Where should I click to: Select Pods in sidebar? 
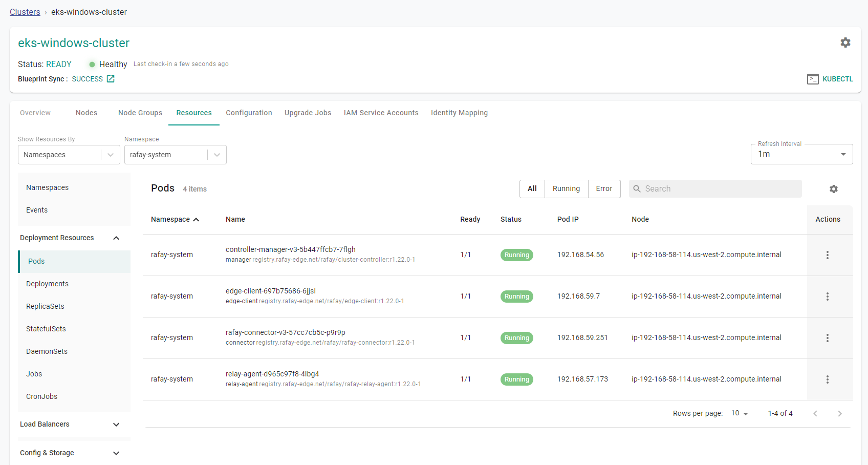coord(74,262)
